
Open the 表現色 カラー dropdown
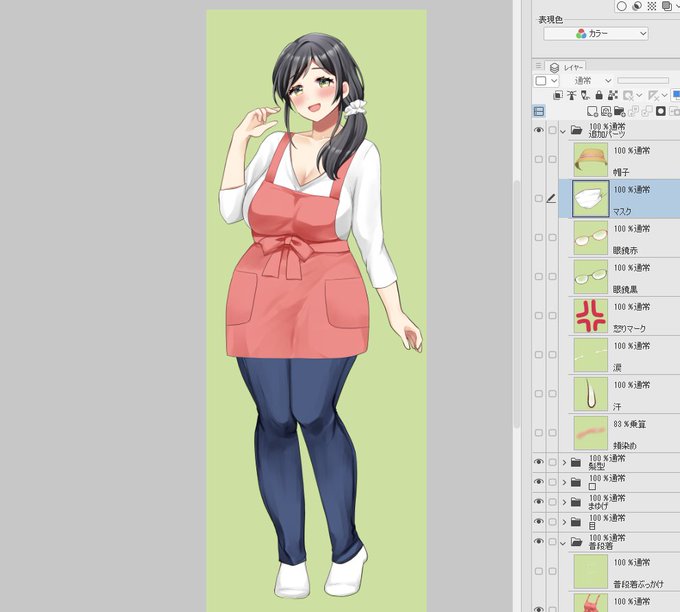point(596,33)
